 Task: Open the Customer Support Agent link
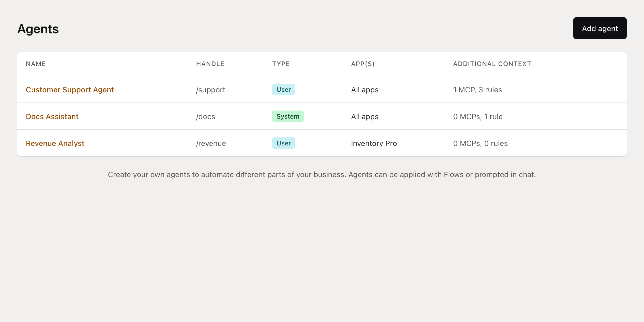pos(70,90)
